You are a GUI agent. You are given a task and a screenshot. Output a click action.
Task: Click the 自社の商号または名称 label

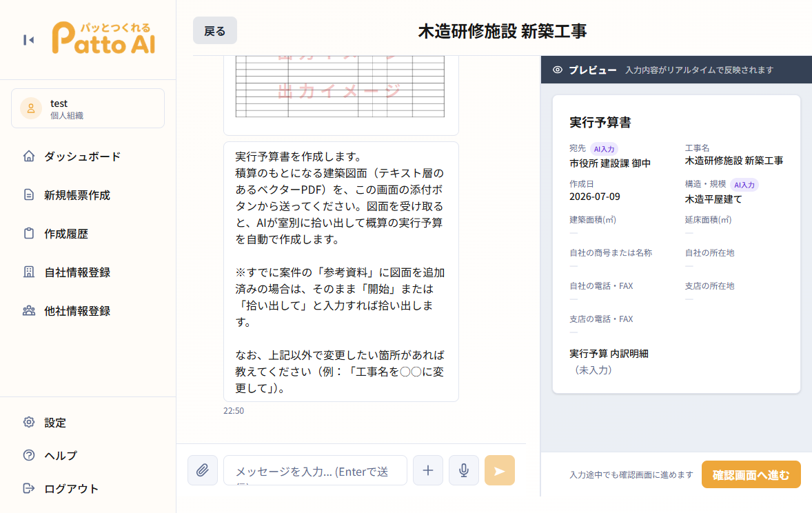tap(611, 253)
